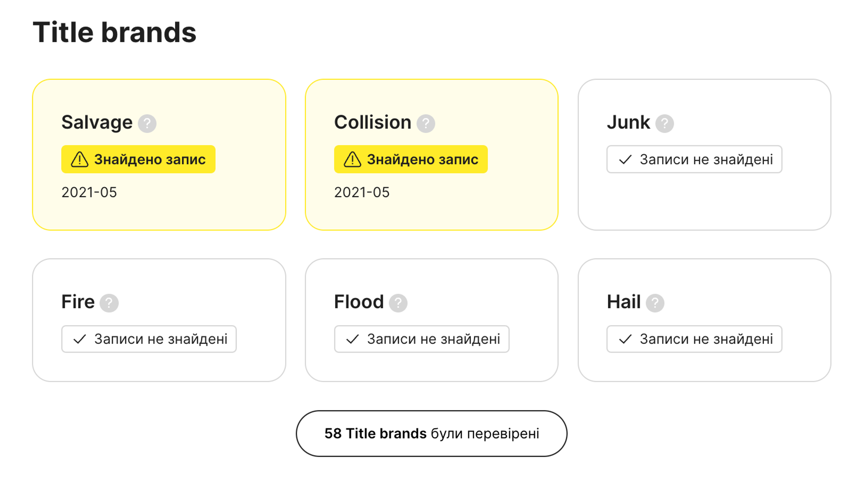The height and width of the screenshot is (477, 868).
Task: Click the Salvage record found badge
Action: click(138, 159)
